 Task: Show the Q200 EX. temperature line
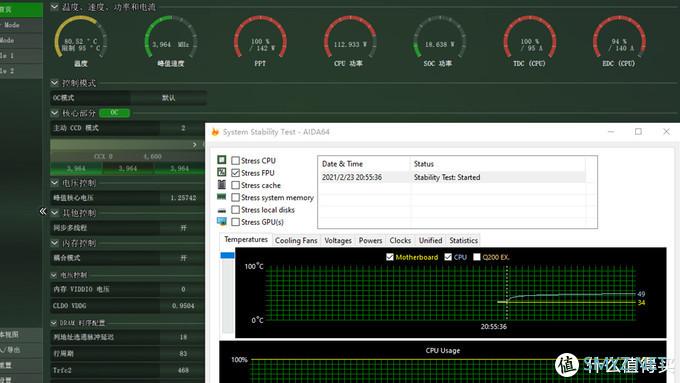tap(477, 257)
